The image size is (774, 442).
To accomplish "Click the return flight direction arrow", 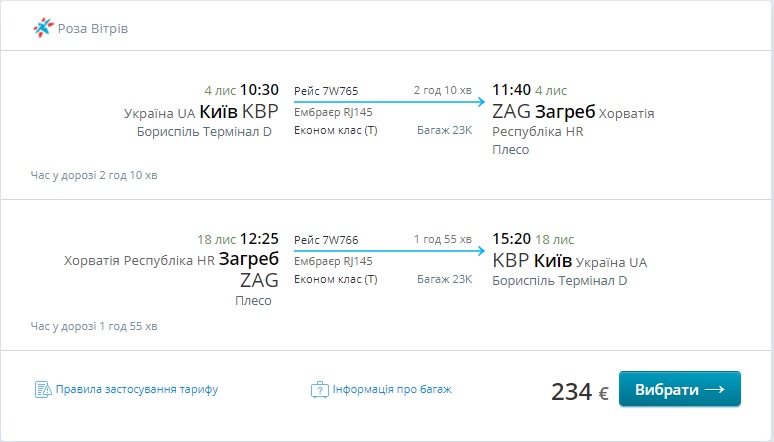I will (x=389, y=251).
